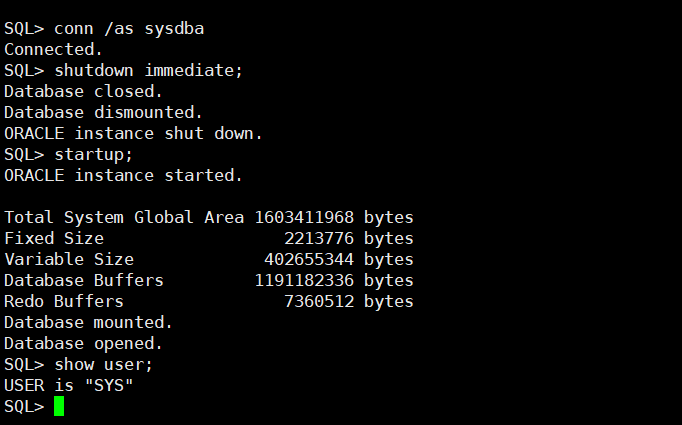The width and height of the screenshot is (682, 425).
Task: Click the Database Buffers value 1191182336
Action: pyautogui.click(x=303, y=280)
